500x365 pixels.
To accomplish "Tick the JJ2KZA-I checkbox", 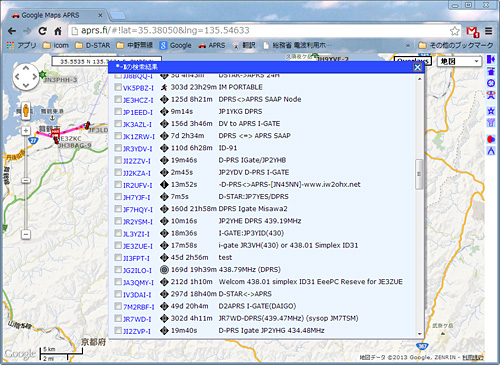I will pos(118,172).
